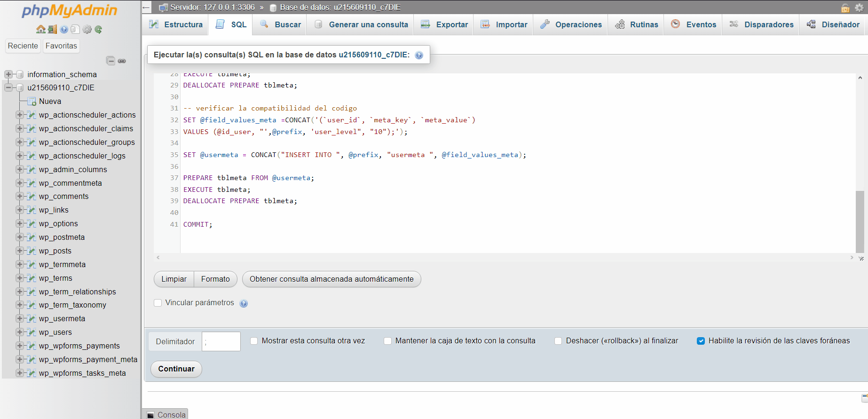Viewport: 868px width, 419px height.
Task: Expand the information_schema database node
Action: click(x=8, y=74)
